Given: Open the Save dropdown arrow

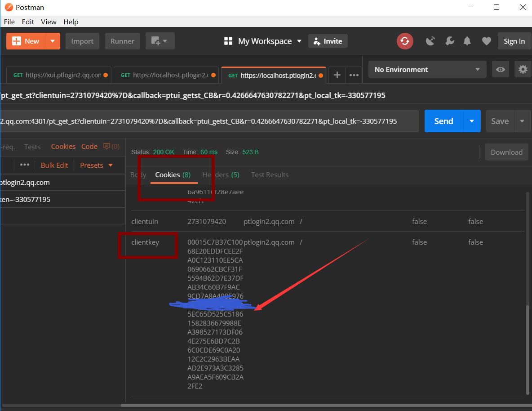Looking at the screenshot, I should [522, 121].
